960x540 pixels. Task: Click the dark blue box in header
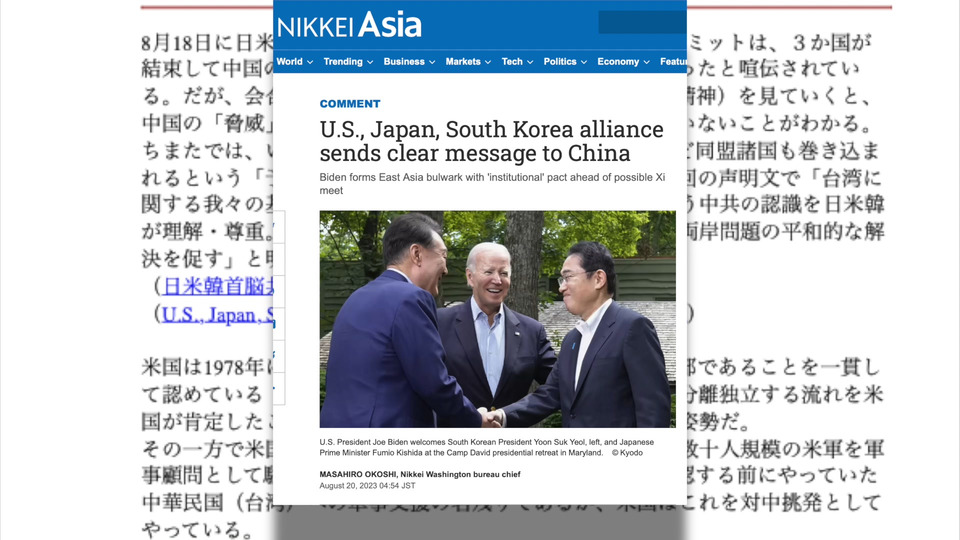pos(642,22)
